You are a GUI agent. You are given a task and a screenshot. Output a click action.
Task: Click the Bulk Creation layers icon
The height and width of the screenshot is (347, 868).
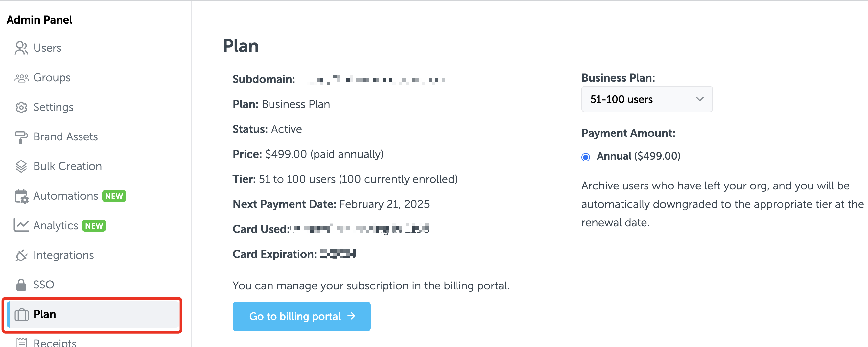pos(21,166)
